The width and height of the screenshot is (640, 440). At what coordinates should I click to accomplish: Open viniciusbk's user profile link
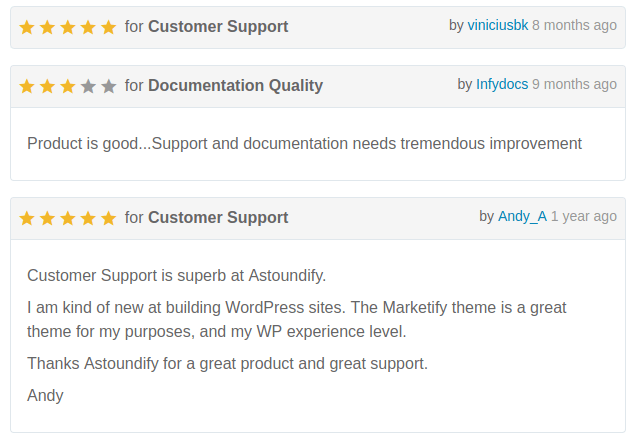click(497, 25)
